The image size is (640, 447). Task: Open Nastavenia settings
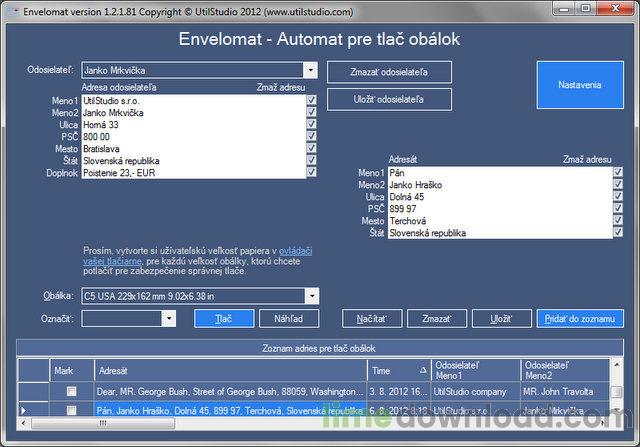(579, 86)
